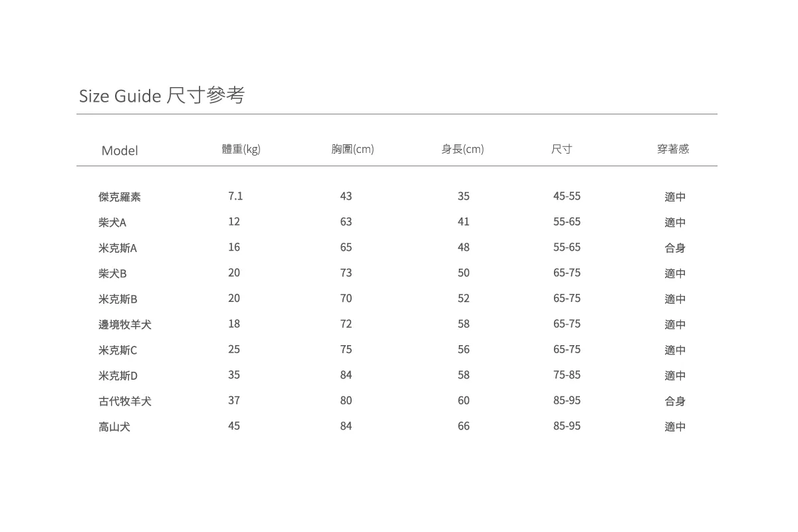
Task: Click the 尺寸 column header
Action: point(561,150)
